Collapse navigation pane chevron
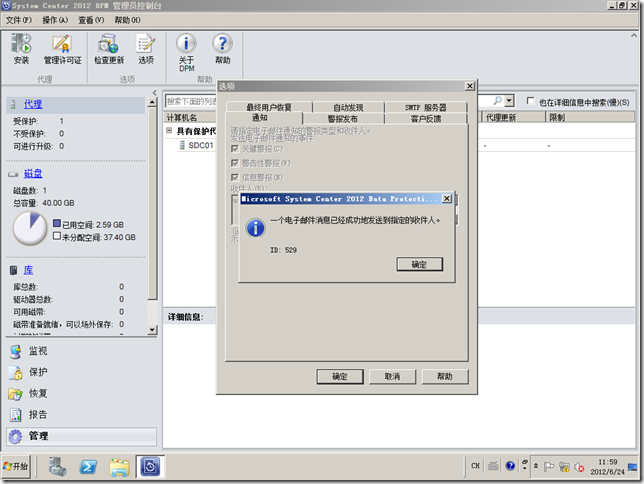The height and width of the screenshot is (484, 644). (154, 92)
